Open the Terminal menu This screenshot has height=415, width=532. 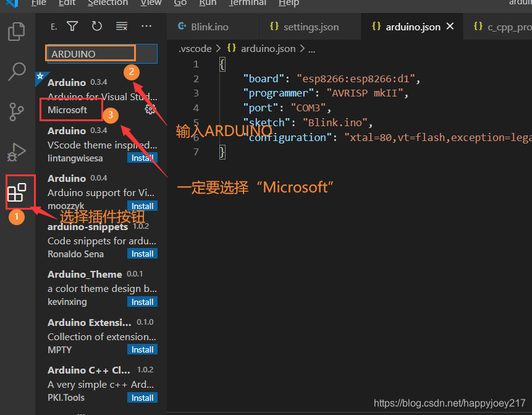pyautogui.click(x=247, y=2)
